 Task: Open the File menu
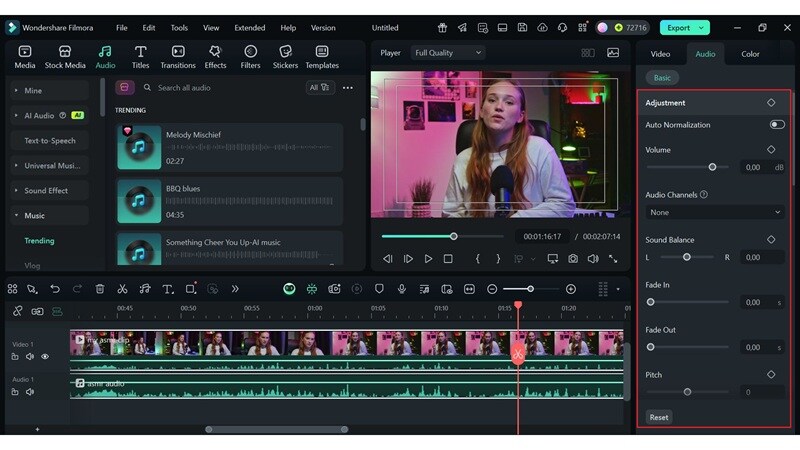tap(121, 28)
